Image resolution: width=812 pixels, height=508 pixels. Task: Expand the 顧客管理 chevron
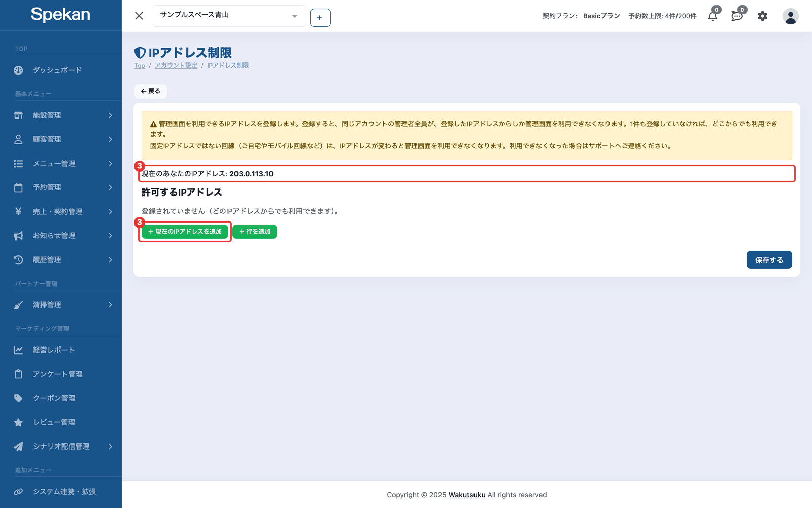(110, 139)
